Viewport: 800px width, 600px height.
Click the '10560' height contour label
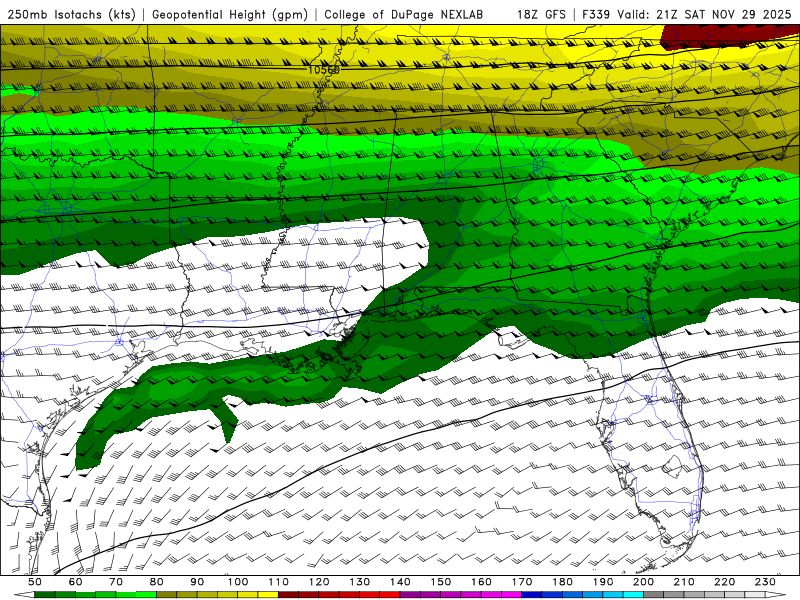[x=323, y=69]
